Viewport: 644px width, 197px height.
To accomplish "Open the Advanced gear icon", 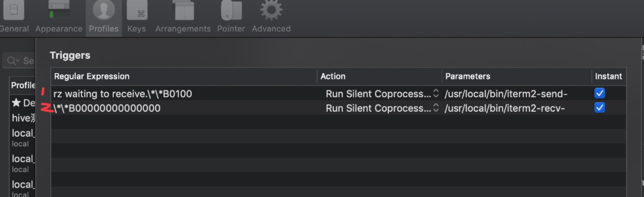I will click(x=271, y=10).
